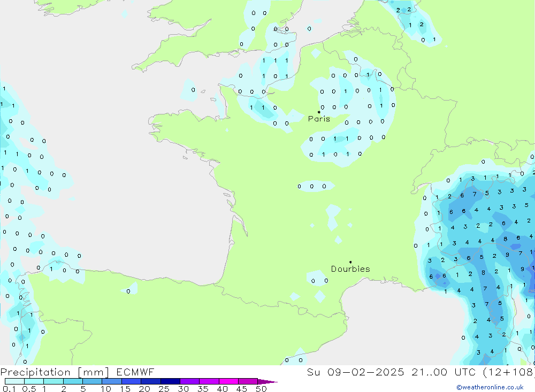Click the 25 legend scale value
The height and width of the screenshot is (392, 535).
click(164, 389)
